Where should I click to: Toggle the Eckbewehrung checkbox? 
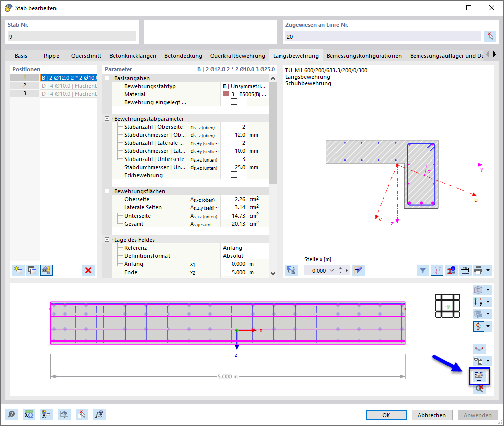coord(234,175)
